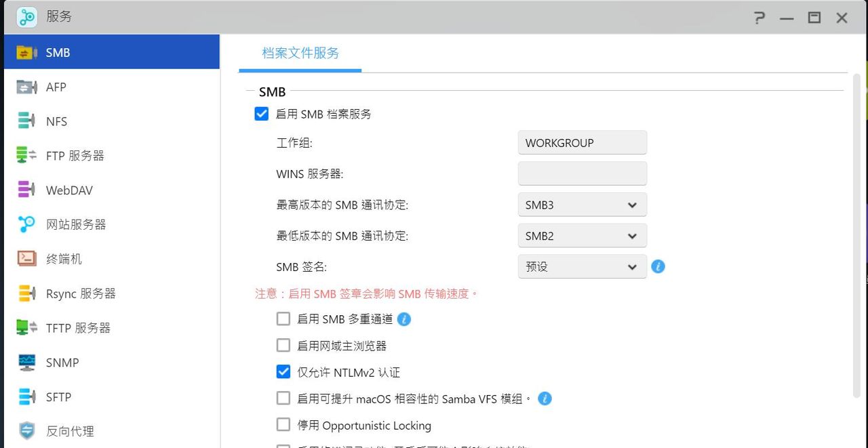Click the 反向代理 shield icon
Screen dimensions: 868x448
coord(26,430)
